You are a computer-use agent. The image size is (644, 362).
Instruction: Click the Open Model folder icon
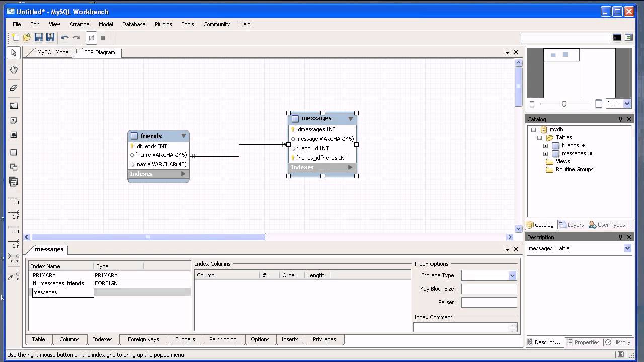point(27,38)
